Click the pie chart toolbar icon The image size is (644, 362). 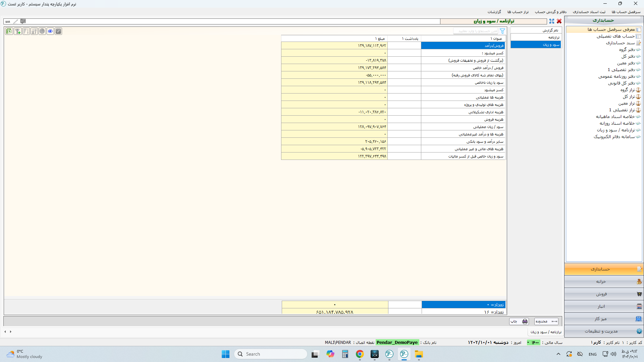tap(42, 31)
